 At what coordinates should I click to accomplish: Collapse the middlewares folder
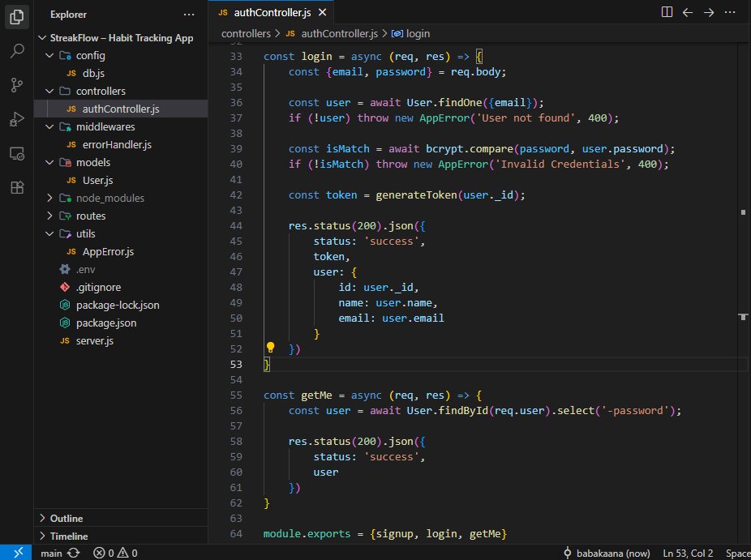click(49, 127)
